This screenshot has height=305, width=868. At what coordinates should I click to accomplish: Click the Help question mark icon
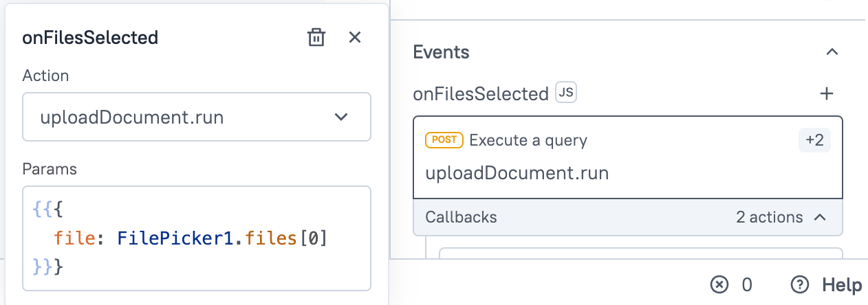point(799,284)
